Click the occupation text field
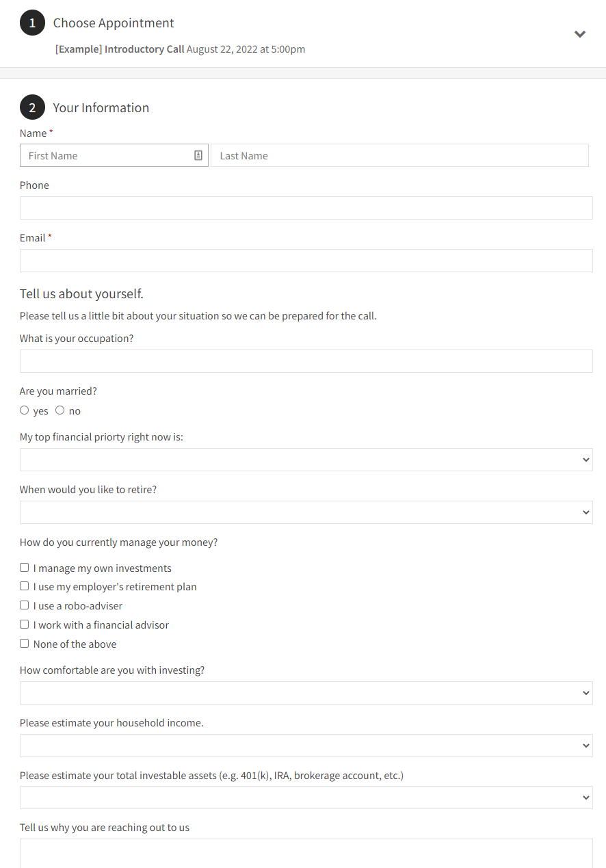The height and width of the screenshot is (868, 606). (306, 361)
